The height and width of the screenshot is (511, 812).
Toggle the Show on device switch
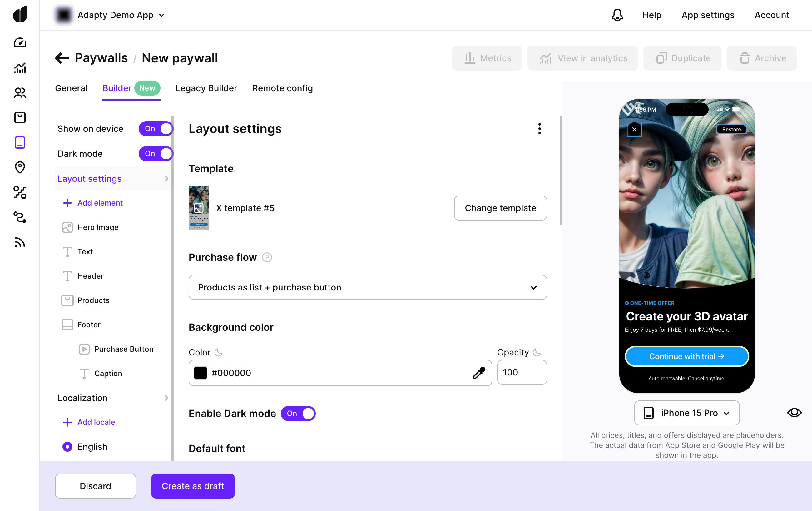tap(156, 128)
